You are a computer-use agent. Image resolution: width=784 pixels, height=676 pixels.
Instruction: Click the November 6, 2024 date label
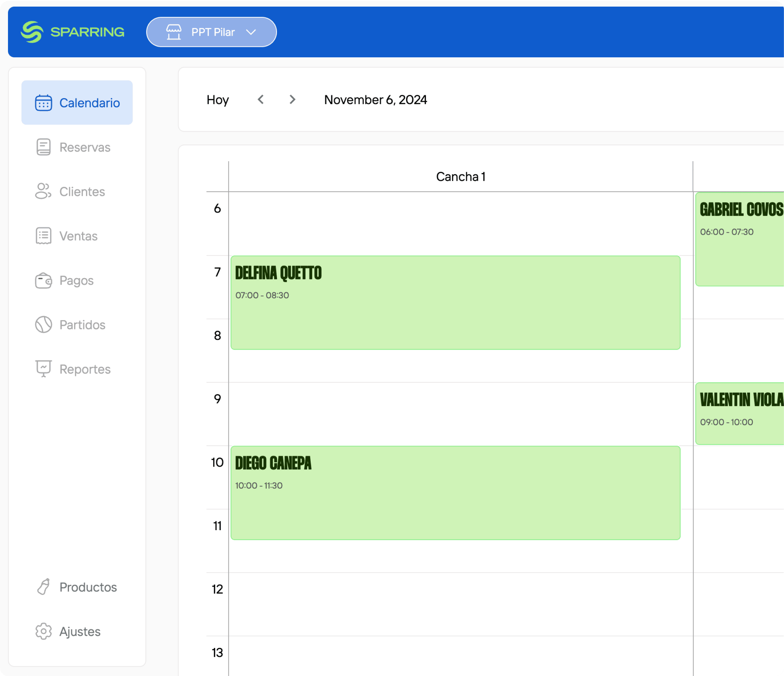[x=376, y=100]
